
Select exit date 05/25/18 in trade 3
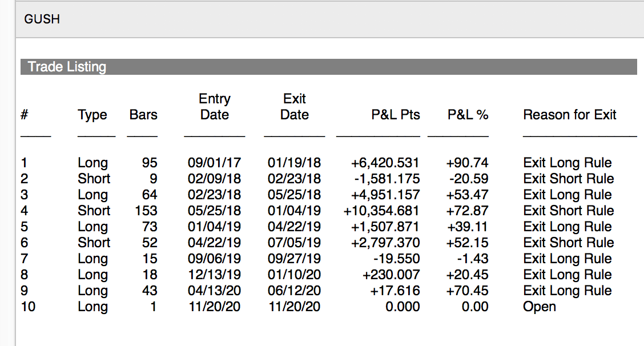click(x=294, y=195)
